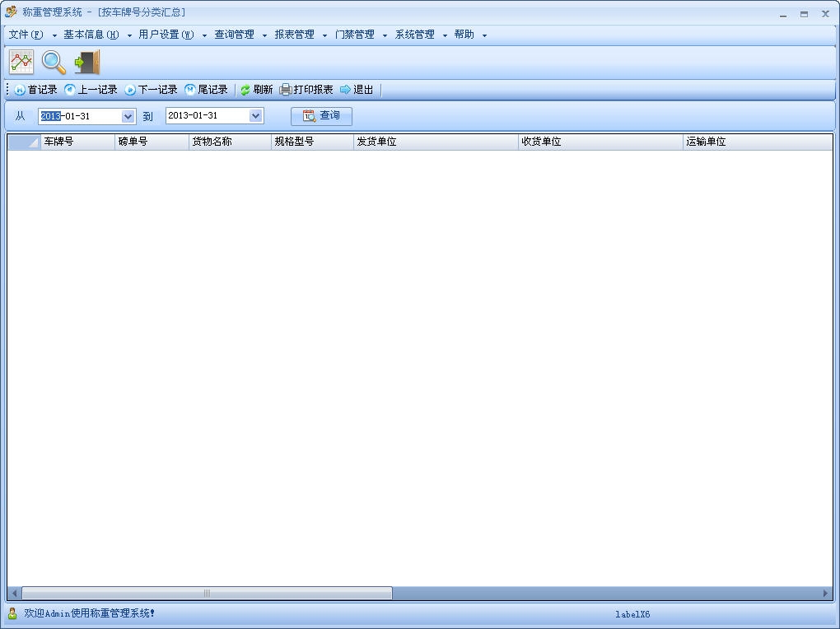Screen dimensions: 840x629
Task: Click into the end date field
Action: coord(208,116)
